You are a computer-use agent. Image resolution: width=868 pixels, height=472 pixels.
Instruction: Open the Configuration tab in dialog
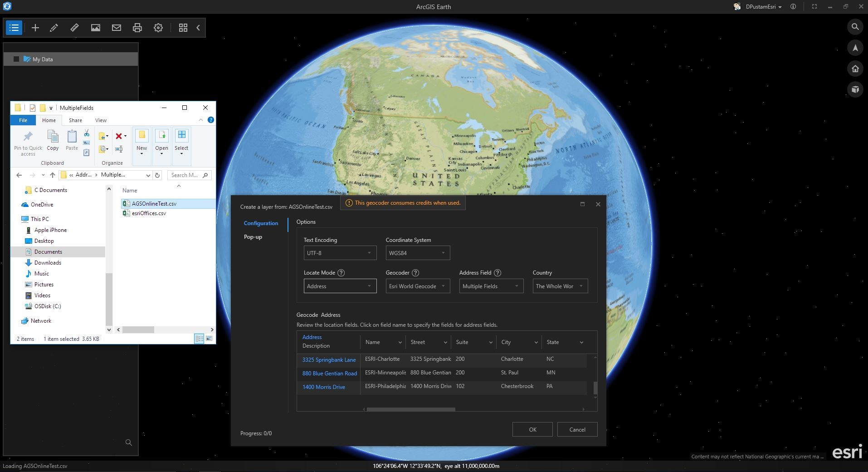(261, 223)
